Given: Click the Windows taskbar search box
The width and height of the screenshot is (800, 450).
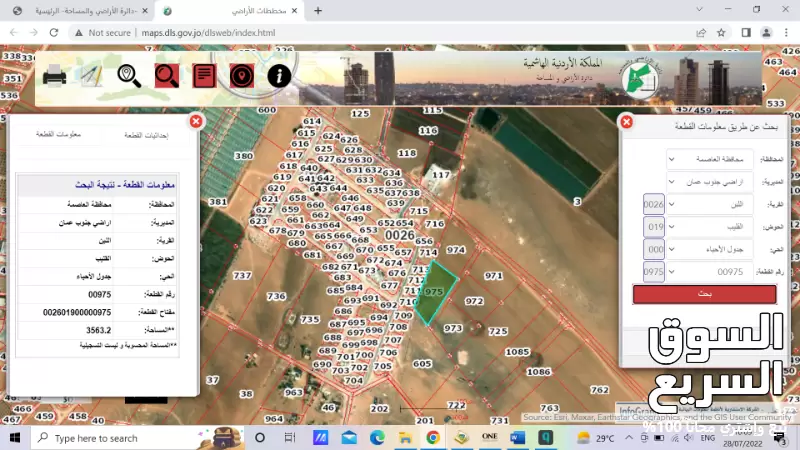Looking at the screenshot, I should coord(138,438).
